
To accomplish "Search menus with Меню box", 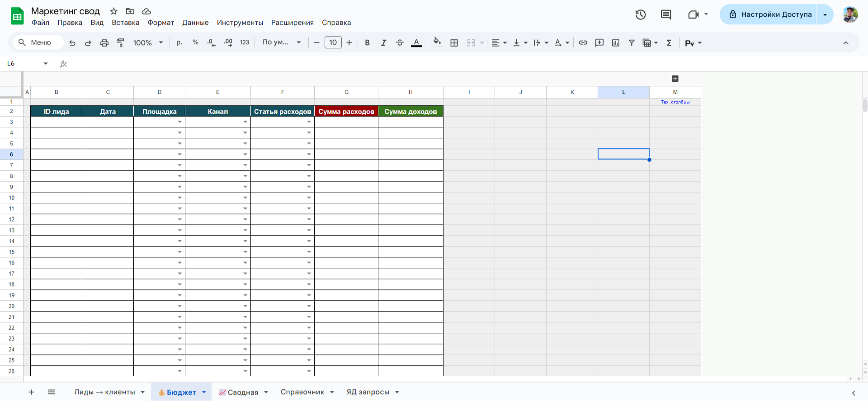I will (38, 42).
